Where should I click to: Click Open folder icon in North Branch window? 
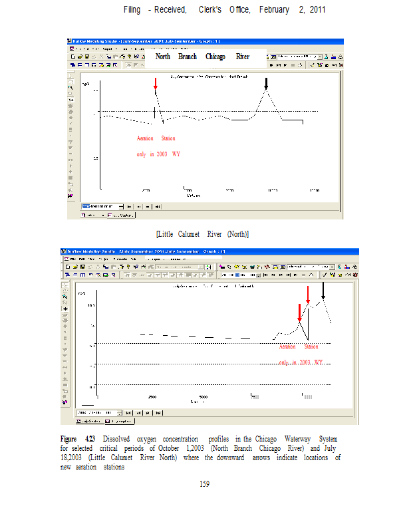click(80, 57)
